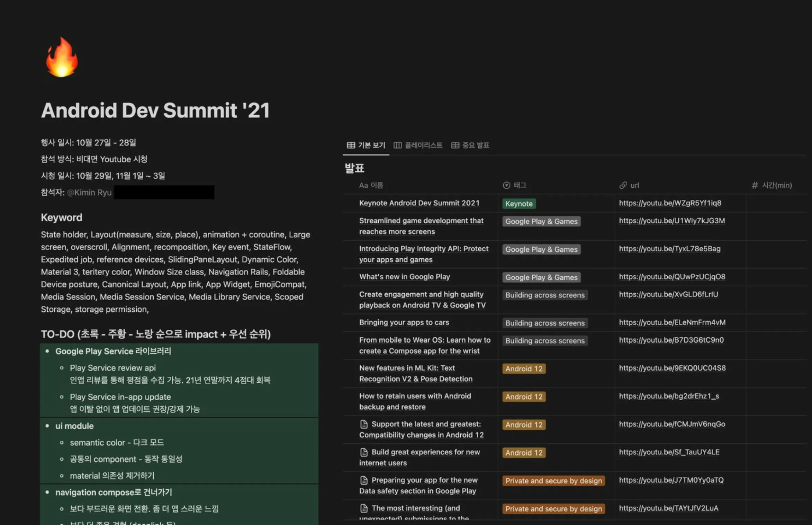The image size is (812, 525).
Task: Click the number sign icon in 시간(min) header
Action: pyautogui.click(x=755, y=186)
